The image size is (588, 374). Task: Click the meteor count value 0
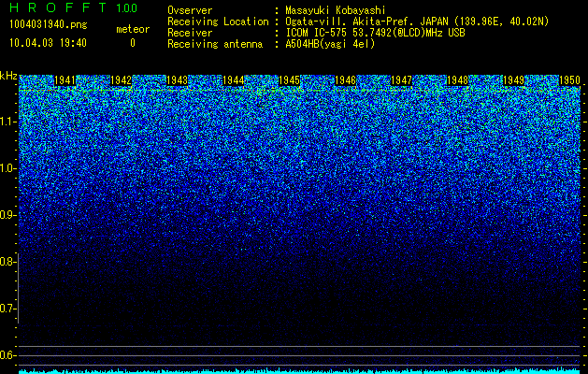[133, 43]
